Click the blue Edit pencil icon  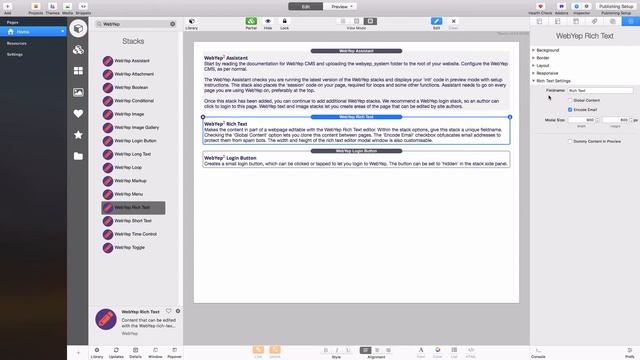point(436,21)
